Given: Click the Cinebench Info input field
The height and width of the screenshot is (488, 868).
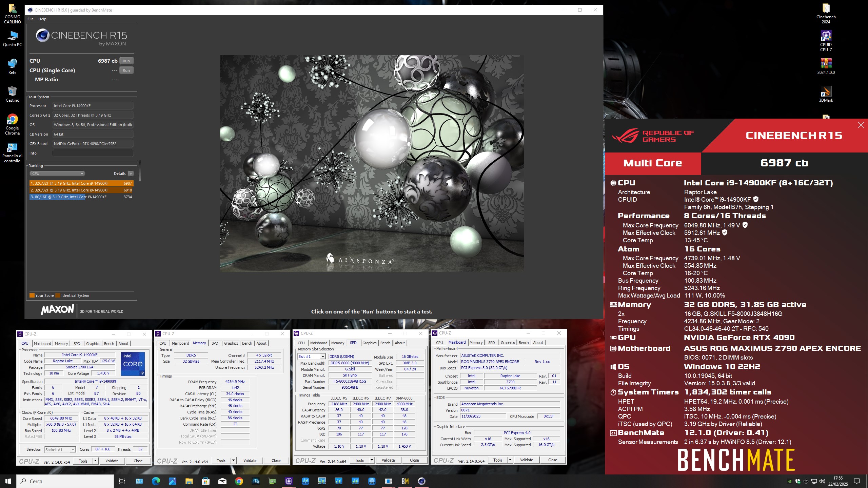Looking at the screenshot, I should pos(93,153).
